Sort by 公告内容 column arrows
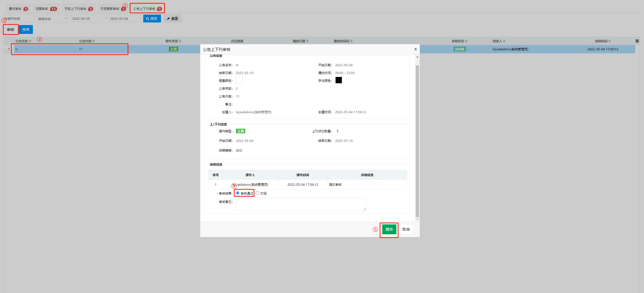This screenshot has width=644, height=293. tap(94, 41)
